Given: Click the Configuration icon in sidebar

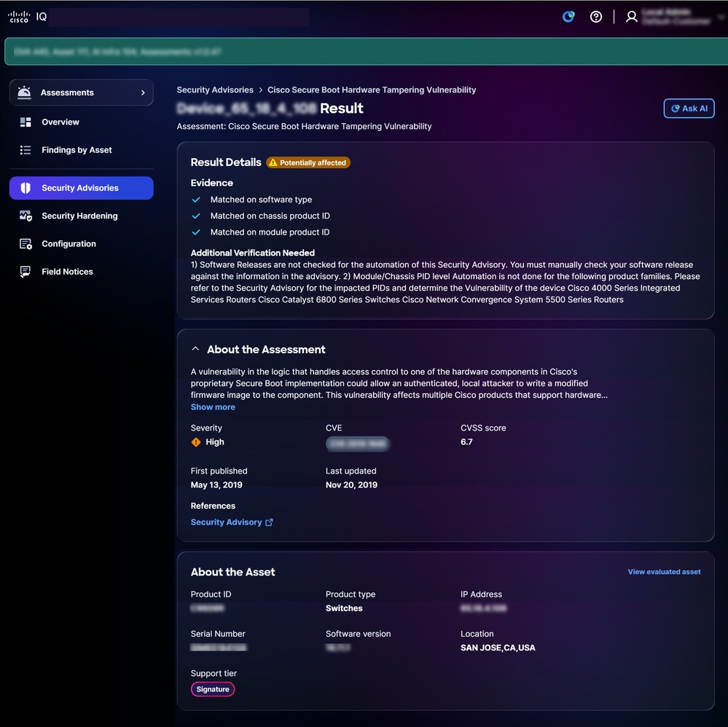Looking at the screenshot, I should pyautogui.click(x=26, y=244).
